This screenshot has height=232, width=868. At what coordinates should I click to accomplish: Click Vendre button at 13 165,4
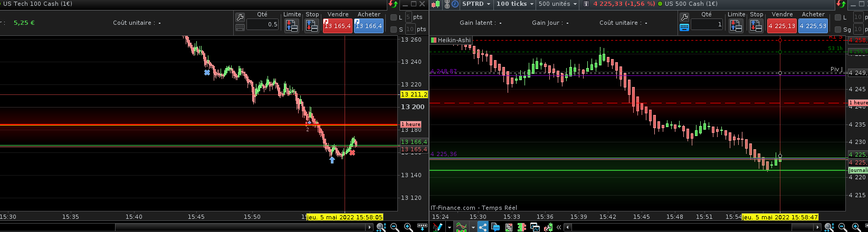click(337, 25)
